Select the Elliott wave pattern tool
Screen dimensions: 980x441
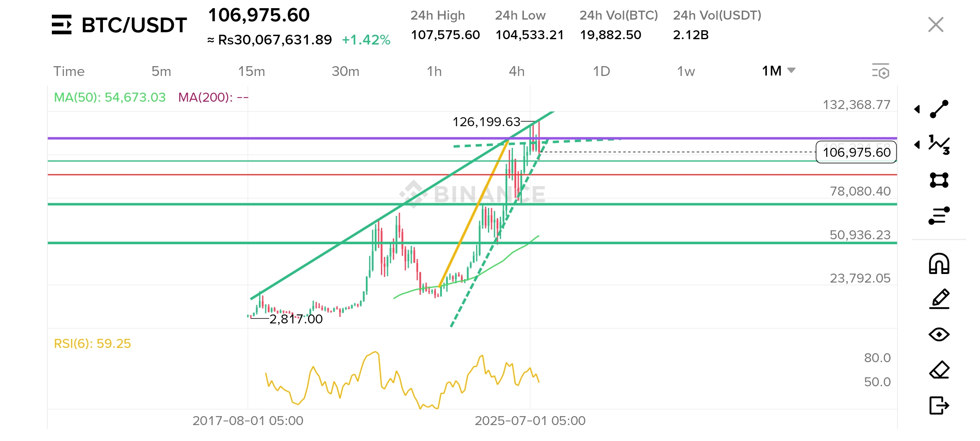[x=939, y=145]
